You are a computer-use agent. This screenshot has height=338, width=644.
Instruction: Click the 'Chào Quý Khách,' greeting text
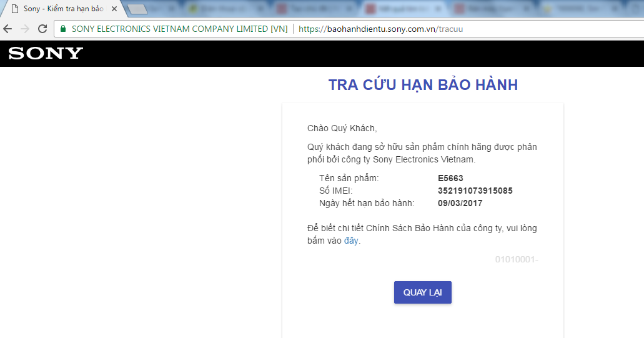(342, 128)
